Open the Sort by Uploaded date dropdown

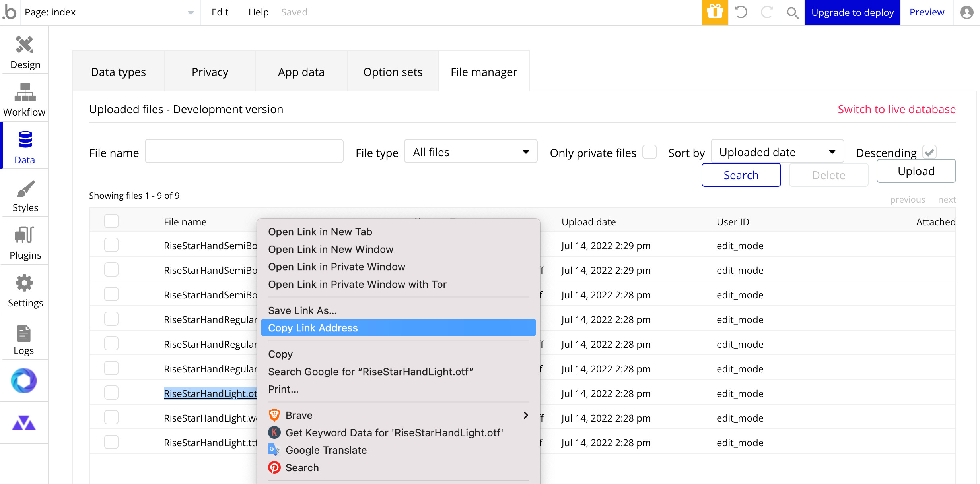777,152
